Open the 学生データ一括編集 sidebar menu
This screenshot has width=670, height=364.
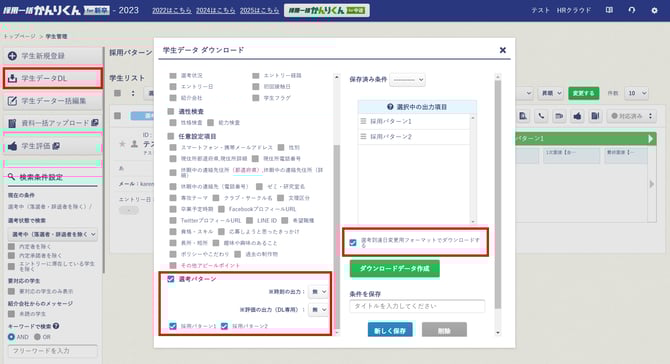pos(53,101)
